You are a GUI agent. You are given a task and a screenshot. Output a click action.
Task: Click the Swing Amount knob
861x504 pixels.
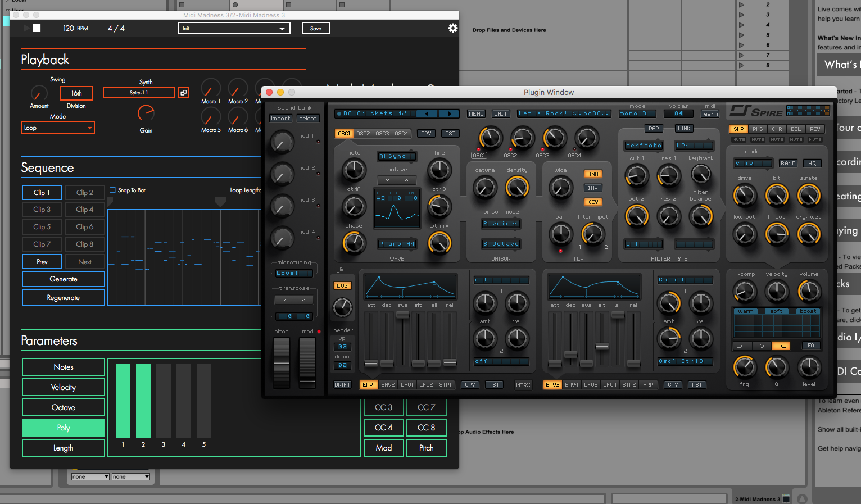pos(39,93)
